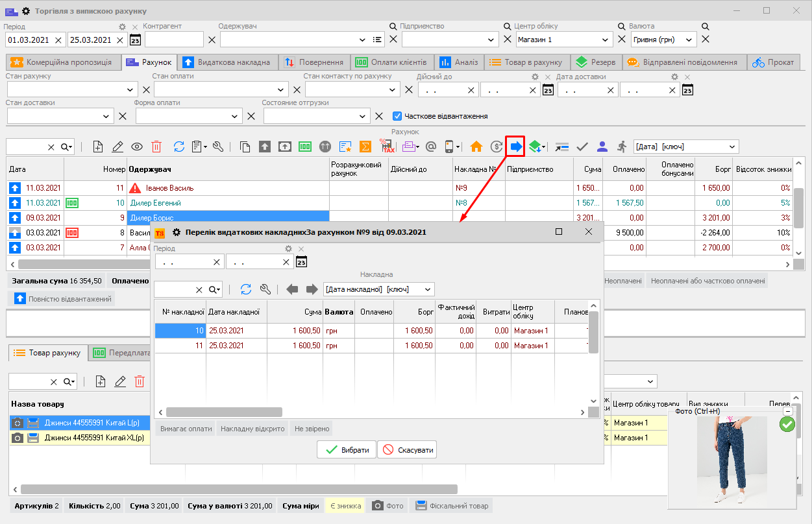
Task: Click the orange sigma sum icon
Action: tap(365, 147)
